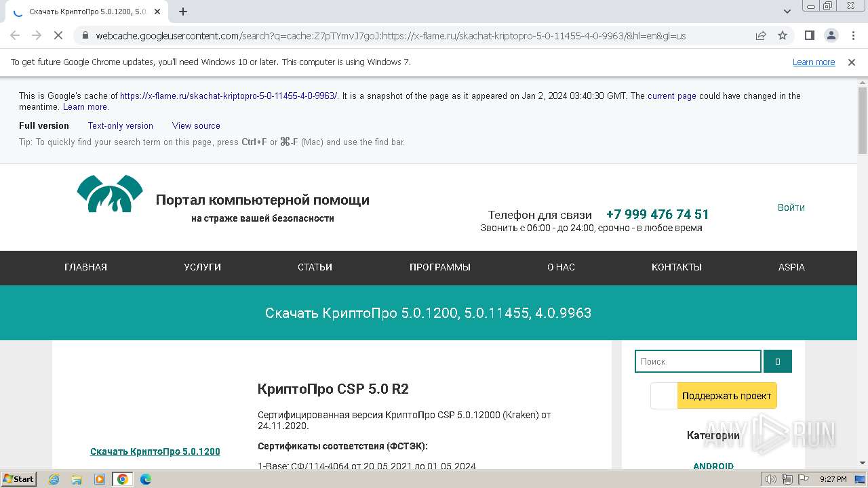Share this page icon in address bar
This screenshot has width=868, height=488.
click(761, 35)
